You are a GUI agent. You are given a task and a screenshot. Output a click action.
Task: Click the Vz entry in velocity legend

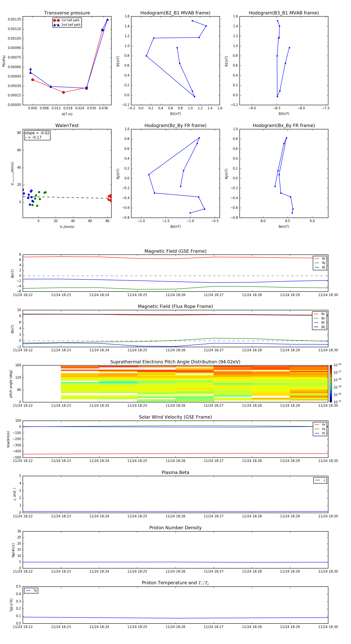click(x=320, y=433)
